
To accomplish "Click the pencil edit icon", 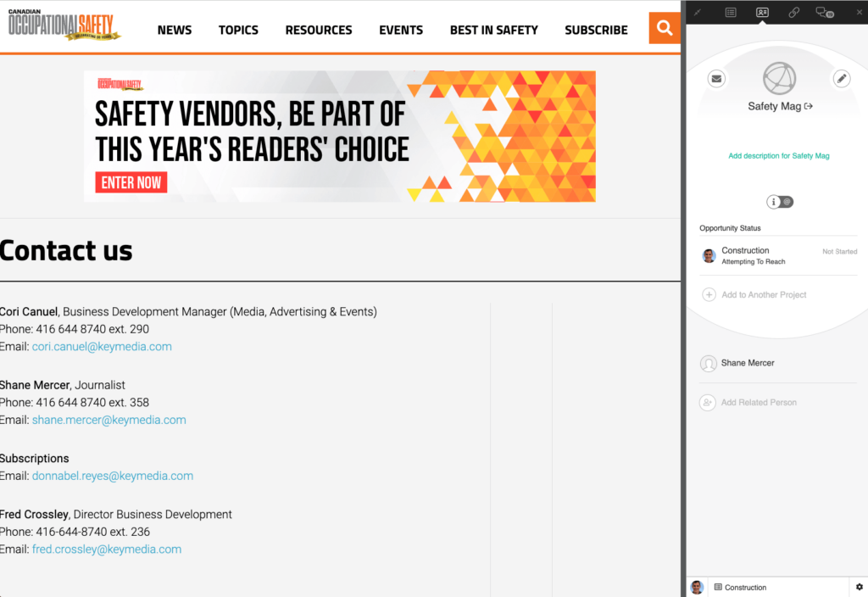I will 841,78.
